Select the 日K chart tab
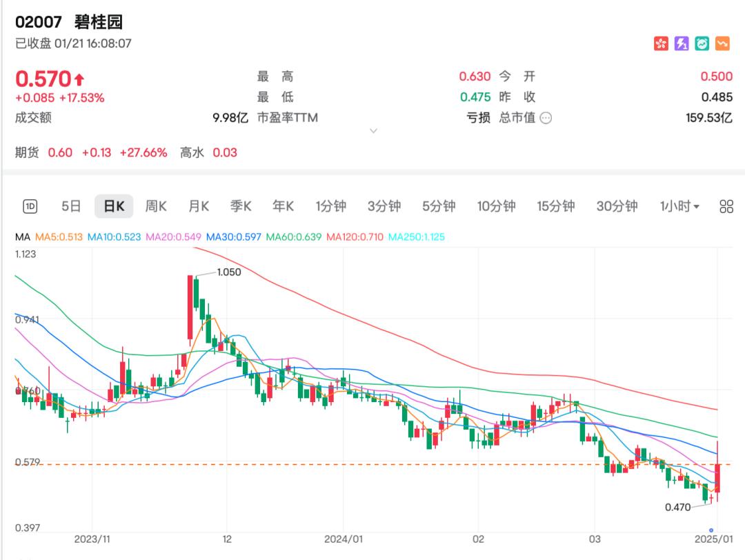This screenshot has width=745, height=560. pyautogui.click(x=114, y=206)
